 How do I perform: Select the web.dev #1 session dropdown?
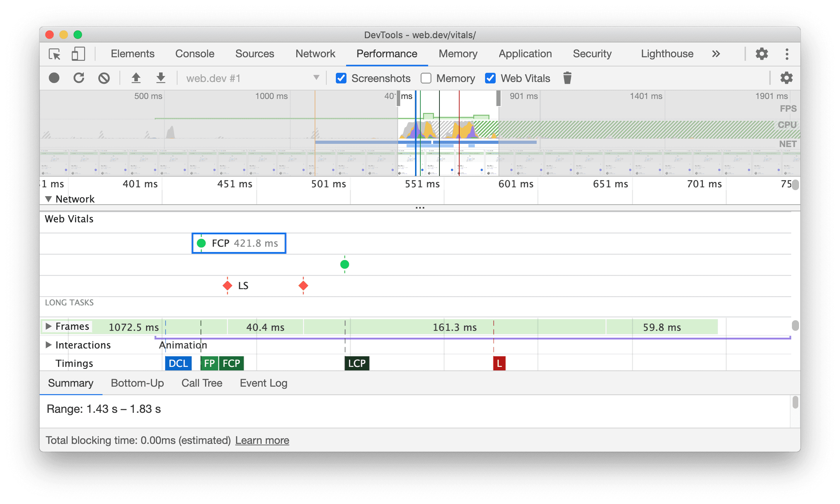coord(249,78)
